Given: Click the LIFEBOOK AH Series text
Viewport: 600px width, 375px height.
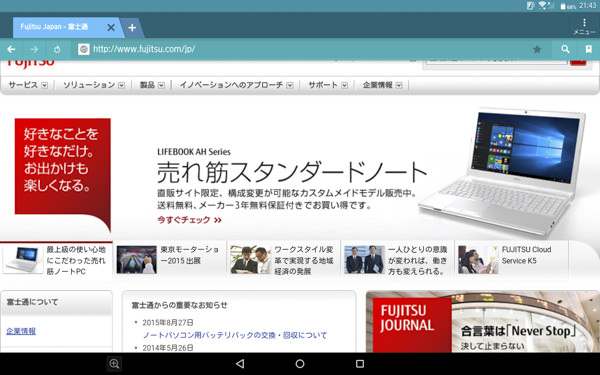Looking at the screenshot, I should [x=194, y=152].
